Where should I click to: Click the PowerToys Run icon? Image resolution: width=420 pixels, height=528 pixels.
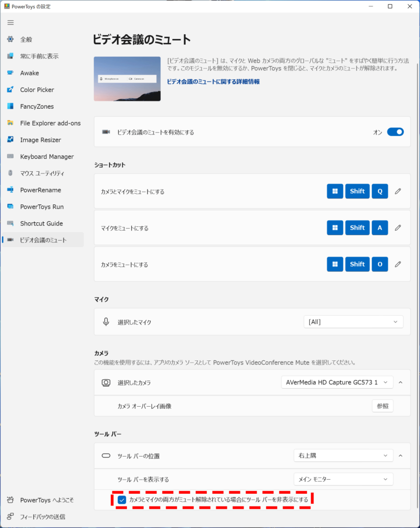point(10,206)
